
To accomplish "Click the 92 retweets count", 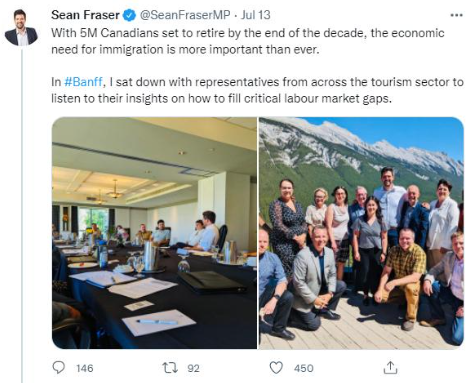I will click(193, 368).
